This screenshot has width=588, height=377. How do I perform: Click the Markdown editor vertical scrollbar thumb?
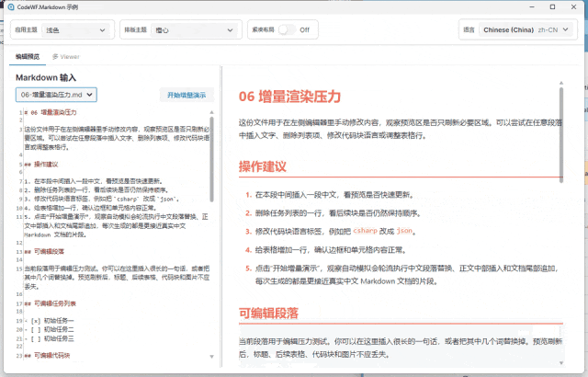pos(211,159)
